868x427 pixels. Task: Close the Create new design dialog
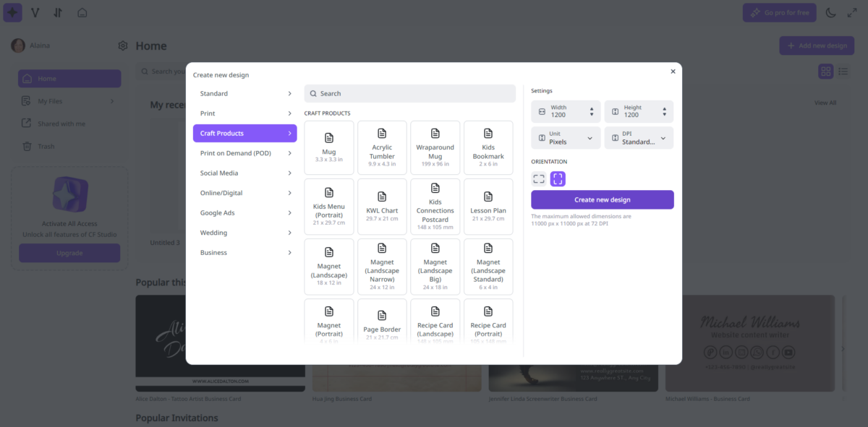(673, 72)
